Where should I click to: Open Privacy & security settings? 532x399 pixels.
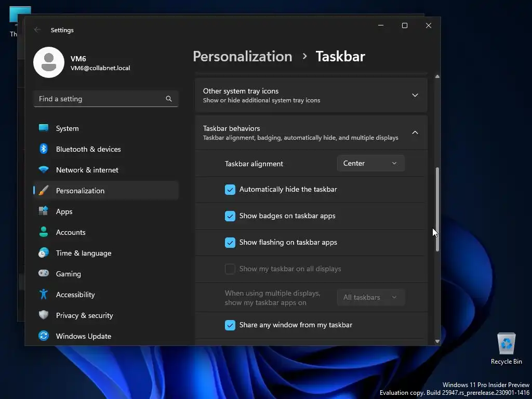106,315
